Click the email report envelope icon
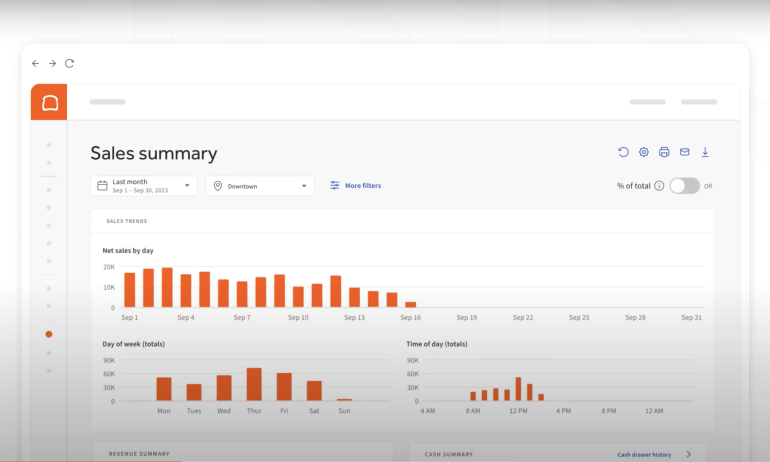This screenshot has width=770, height=462. [x=685, y=152]
